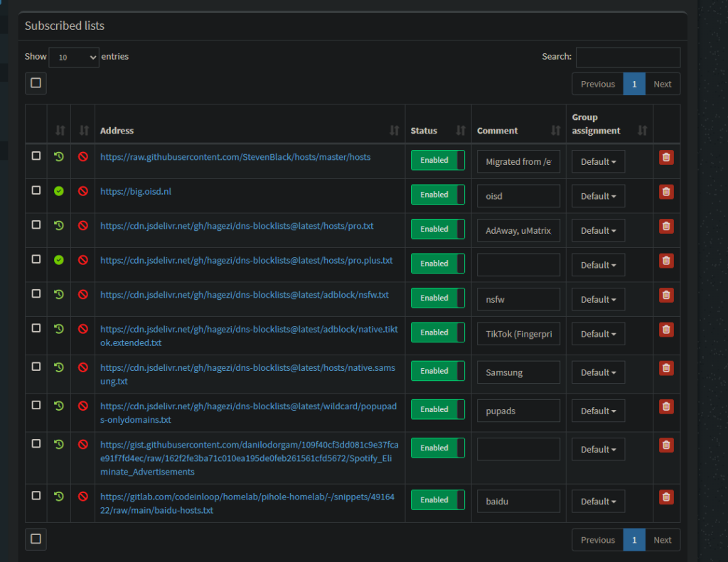
Task: Sort the table by Status column header
Action: click(x=424, y=131)
